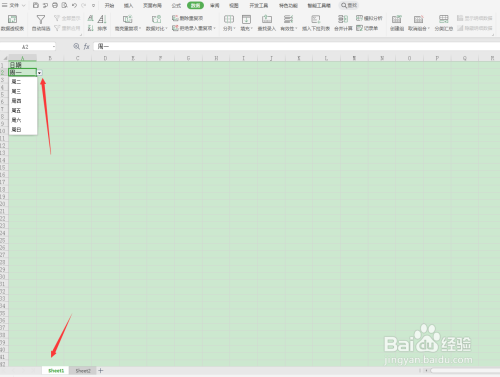500x377 pixels.
Task: Expand the 高亮重复项 dropdown arrow
Action: coord(140,29)
